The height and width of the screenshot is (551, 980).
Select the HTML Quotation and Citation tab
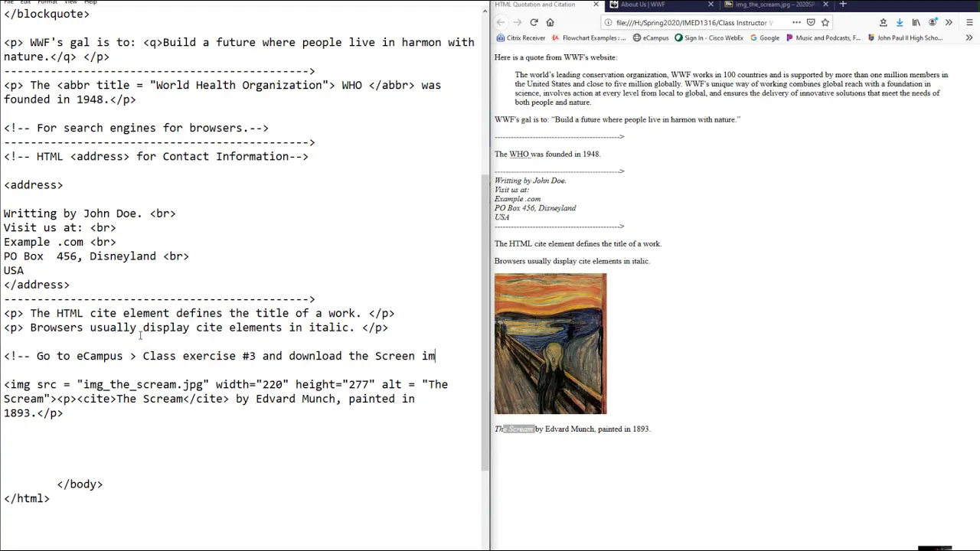pos(546,5)
